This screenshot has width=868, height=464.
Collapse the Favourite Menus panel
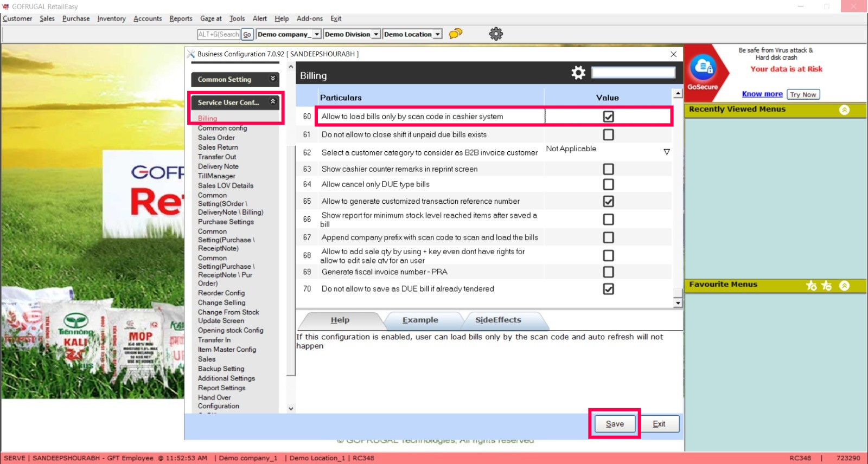(x=844, y=285)
